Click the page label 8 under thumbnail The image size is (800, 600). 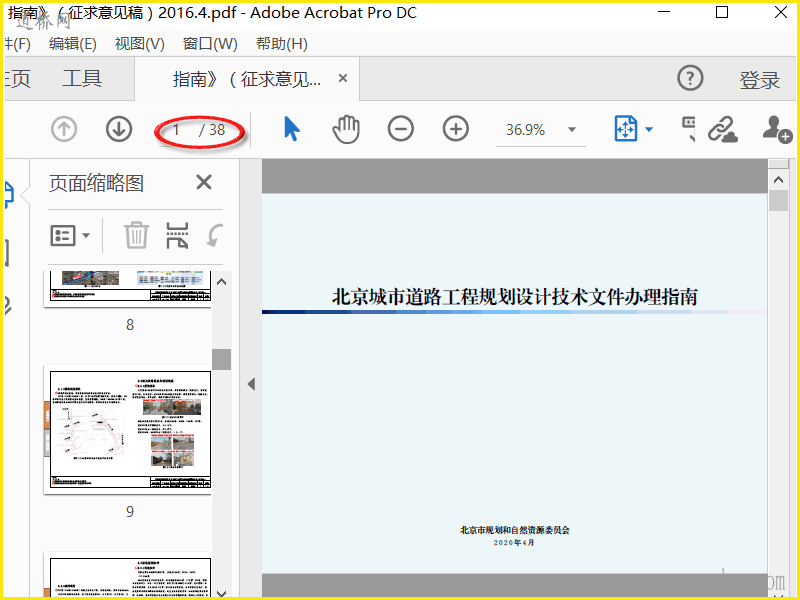pyautogui.click(x=130, y=324)
